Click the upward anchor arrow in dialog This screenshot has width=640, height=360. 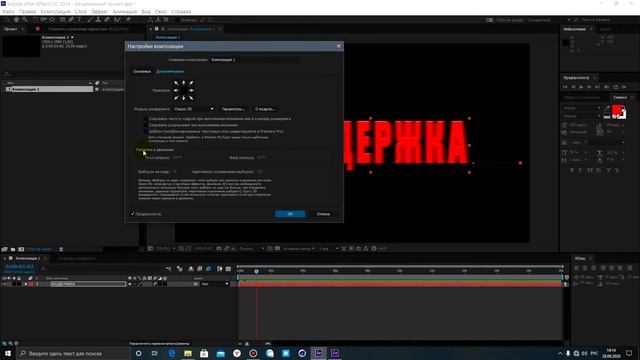(184, 83)
